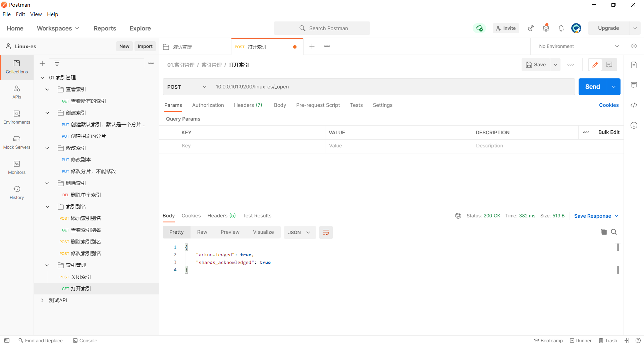Open the user avatar menu
The height and width of the screenshot is (345, 644).
point(576,28)
